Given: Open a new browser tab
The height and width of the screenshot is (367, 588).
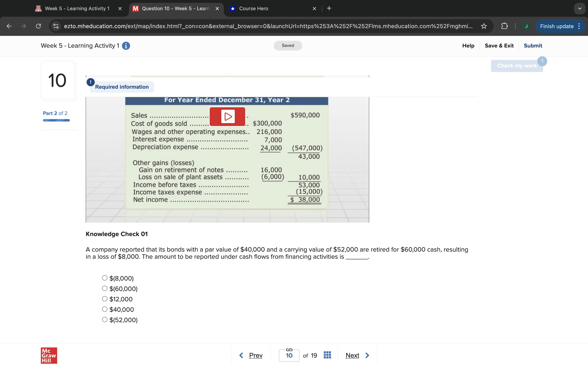Looking at the screenshot, I should coord(329,9).
